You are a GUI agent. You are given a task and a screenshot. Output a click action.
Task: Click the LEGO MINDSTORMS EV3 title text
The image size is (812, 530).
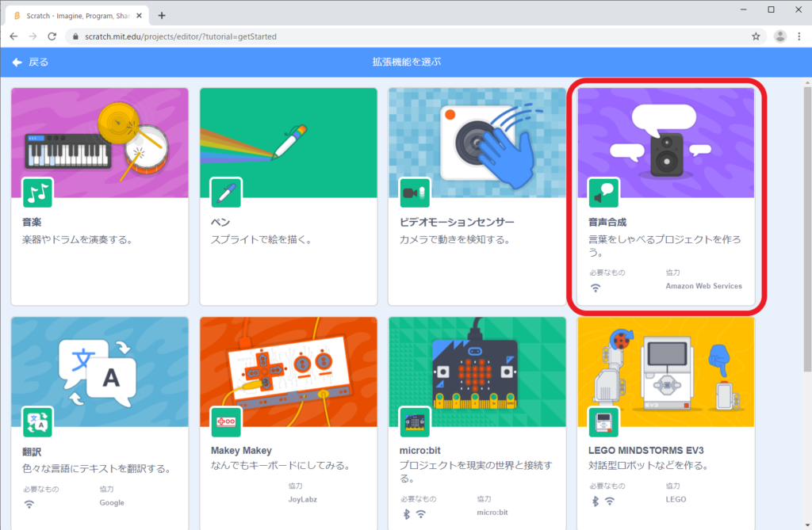pos(645,451)
